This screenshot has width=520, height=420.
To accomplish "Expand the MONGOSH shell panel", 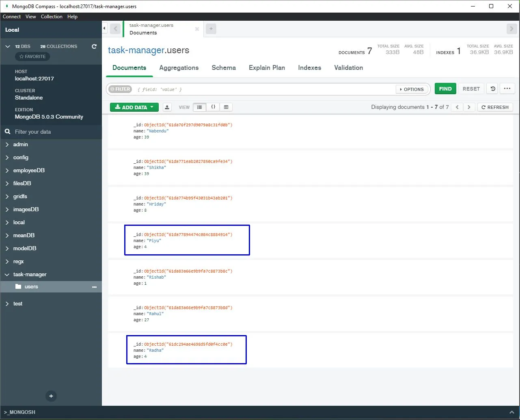I will 511,412.
